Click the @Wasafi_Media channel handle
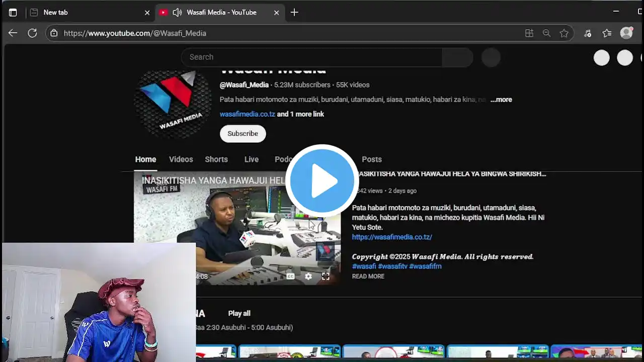644x362 pixels. coord(244,85)
